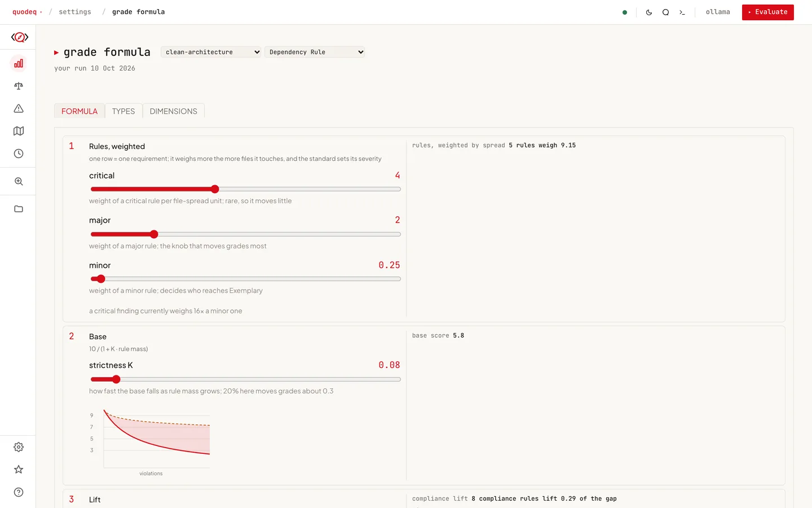This screenshot has height=508, width=812.
Task: Open the magnifier zoom sidebar icon
Action: click(x=19, y=181)
